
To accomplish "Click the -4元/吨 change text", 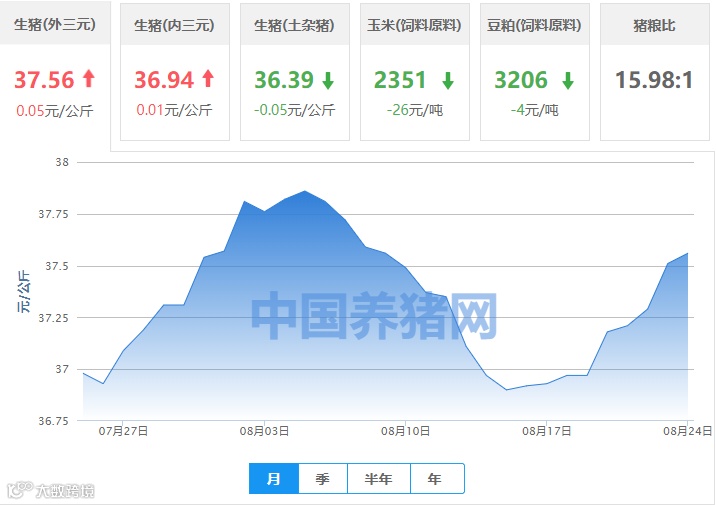I will click(535, 110).
